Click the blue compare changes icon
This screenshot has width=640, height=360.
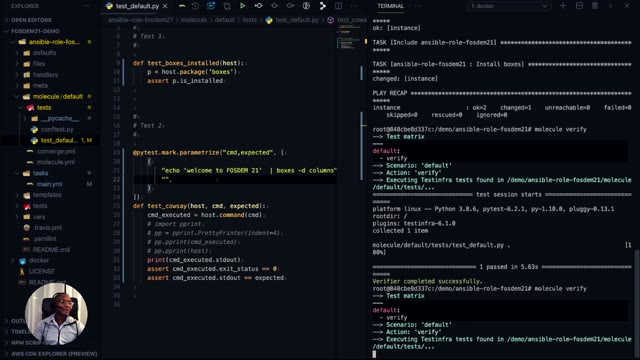click(x=211, y=6)
